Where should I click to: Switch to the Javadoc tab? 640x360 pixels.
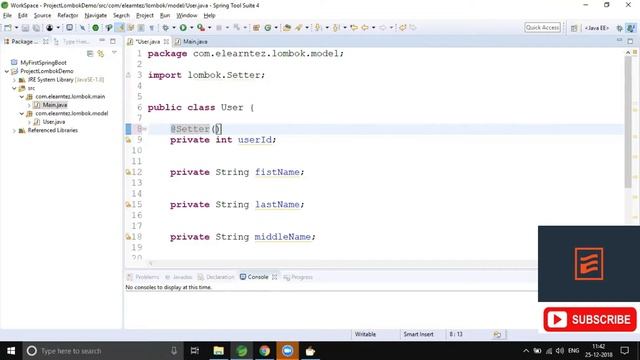pyautogui.click(x=178, y=277)
